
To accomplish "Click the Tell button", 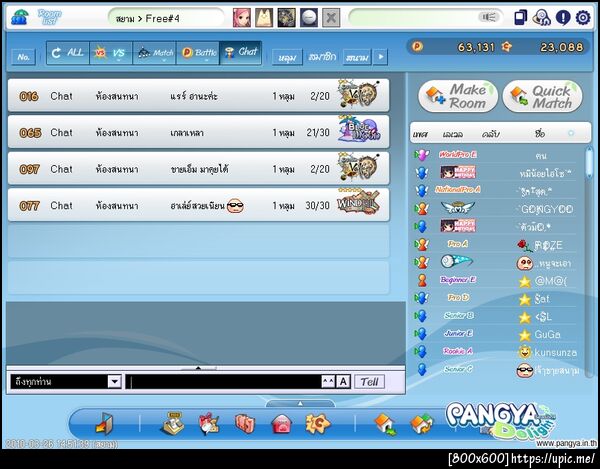I will (369, 381).
